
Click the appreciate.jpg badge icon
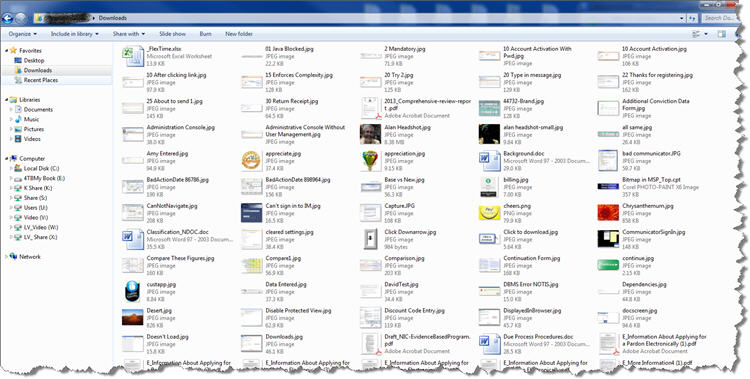tap(251, 160)
